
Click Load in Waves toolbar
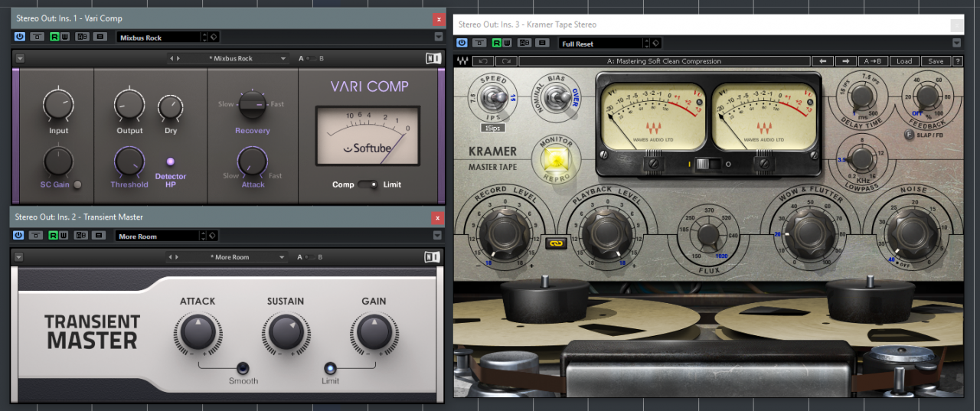[904, 61]
